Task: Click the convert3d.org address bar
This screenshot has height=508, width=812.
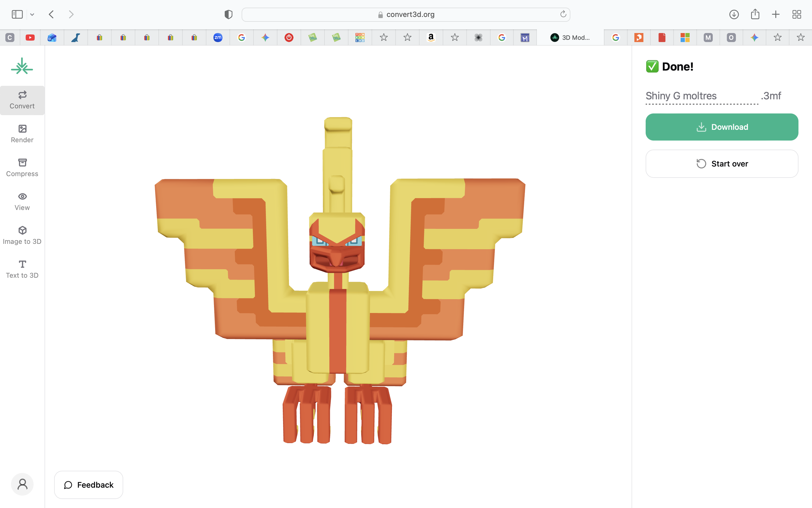Action: tap(406, 14)
